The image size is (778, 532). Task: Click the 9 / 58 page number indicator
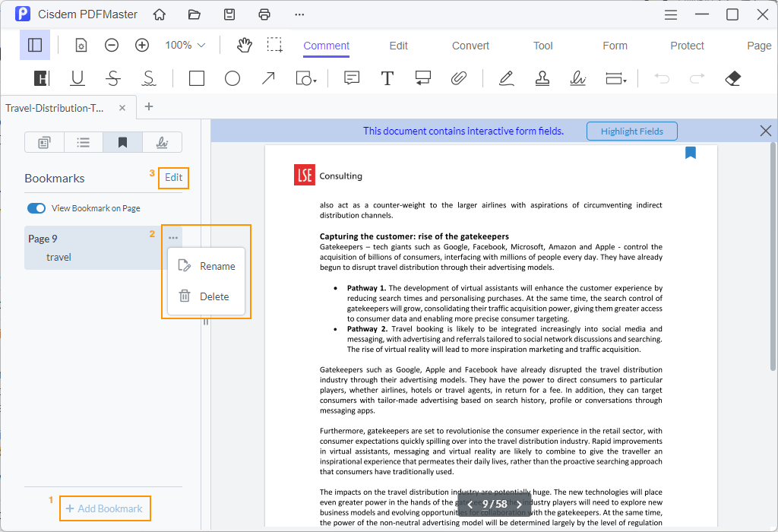point(495,504)
